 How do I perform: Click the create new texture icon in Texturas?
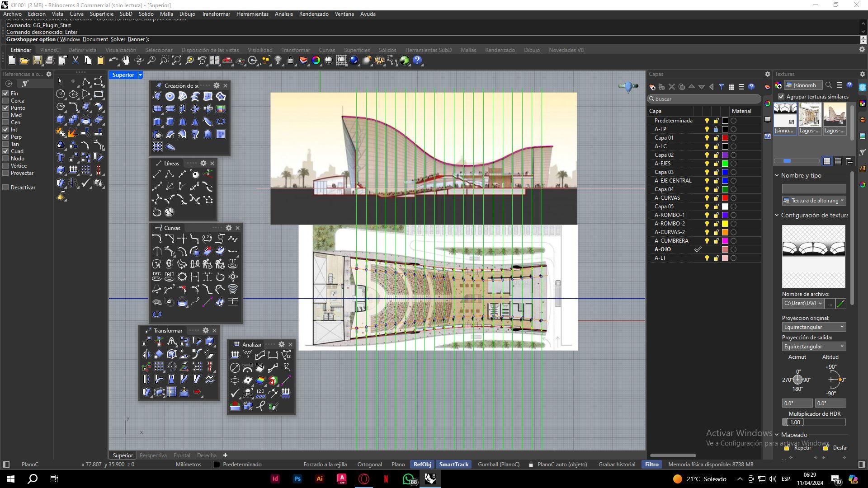click(x=778, y=85)
